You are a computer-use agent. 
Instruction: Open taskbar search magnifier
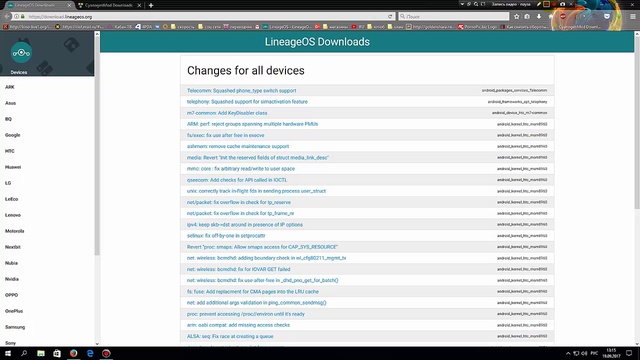24,353
